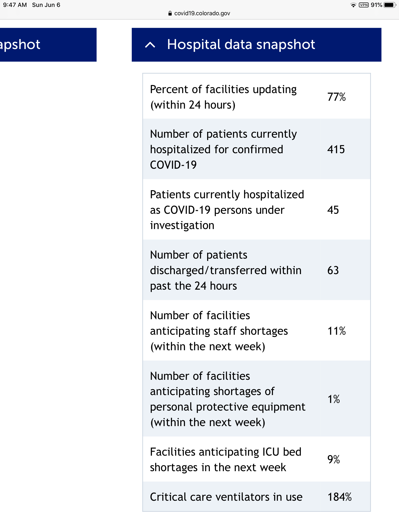
Task: Click the ICU bed shortages row
Action: [x=256, y=459]
